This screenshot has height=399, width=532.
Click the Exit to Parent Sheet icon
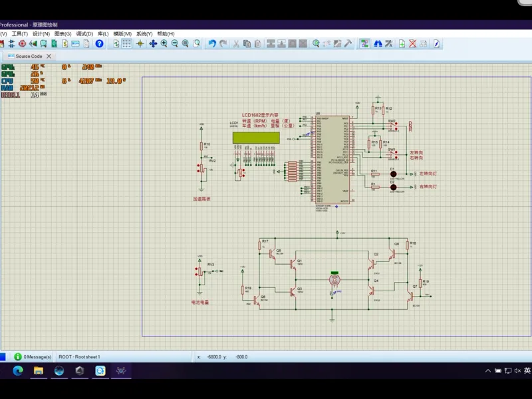point(424,43)
